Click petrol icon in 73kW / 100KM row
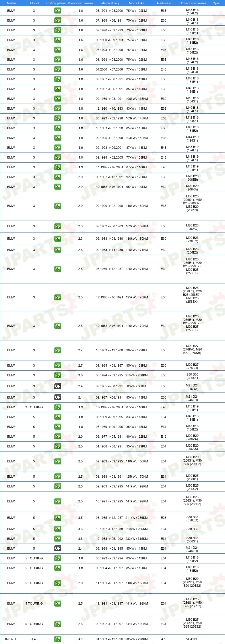The height and width of the screenshot is (644, 225). [x=58, y=30]
